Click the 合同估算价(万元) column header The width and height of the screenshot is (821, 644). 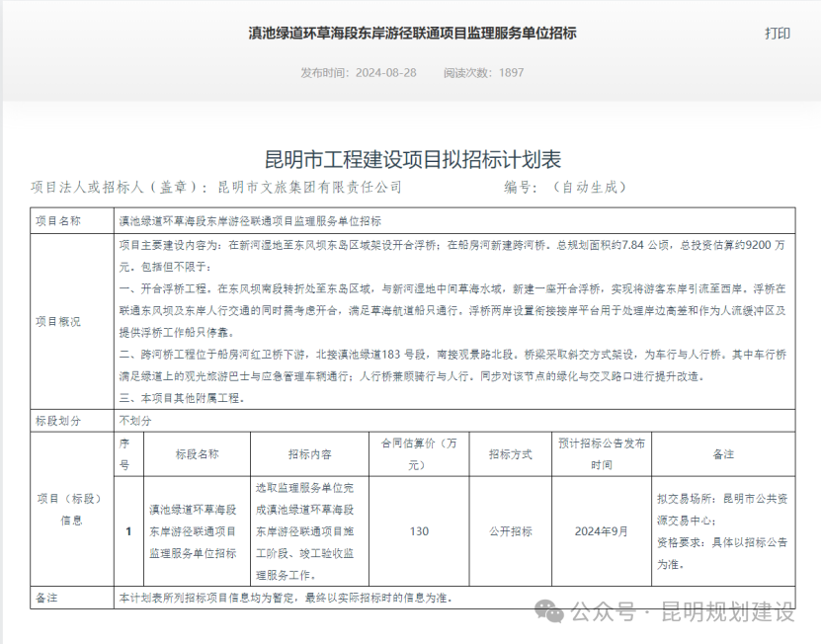point(418,454)
